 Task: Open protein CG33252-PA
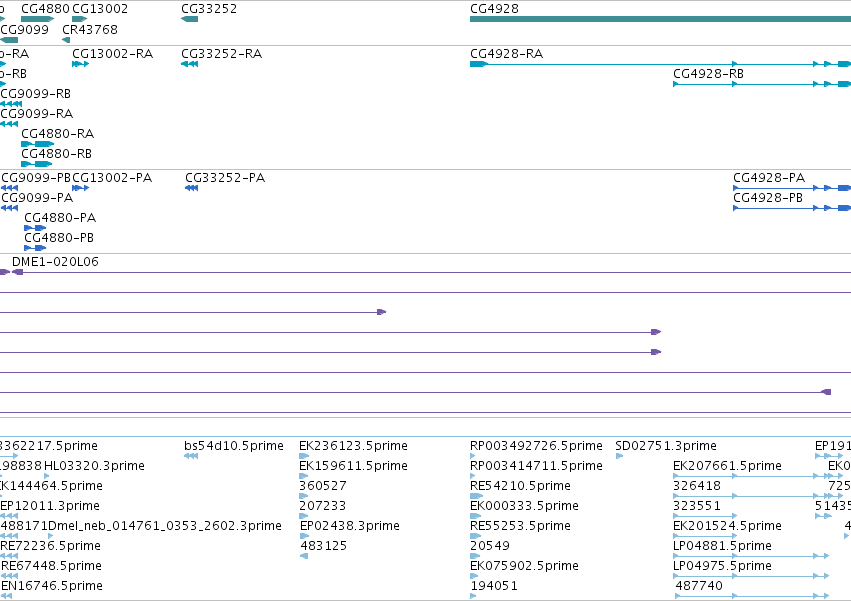(x=225, y=178)
